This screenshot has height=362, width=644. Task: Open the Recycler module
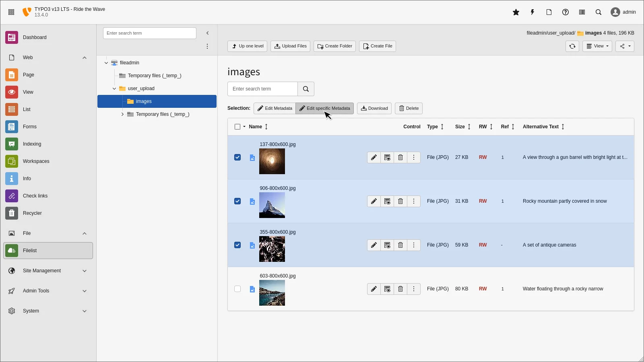tap(32, 213)
